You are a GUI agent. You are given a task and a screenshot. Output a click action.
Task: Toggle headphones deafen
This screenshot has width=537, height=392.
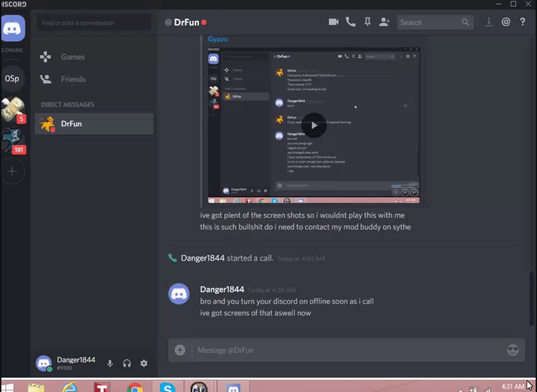127,363
